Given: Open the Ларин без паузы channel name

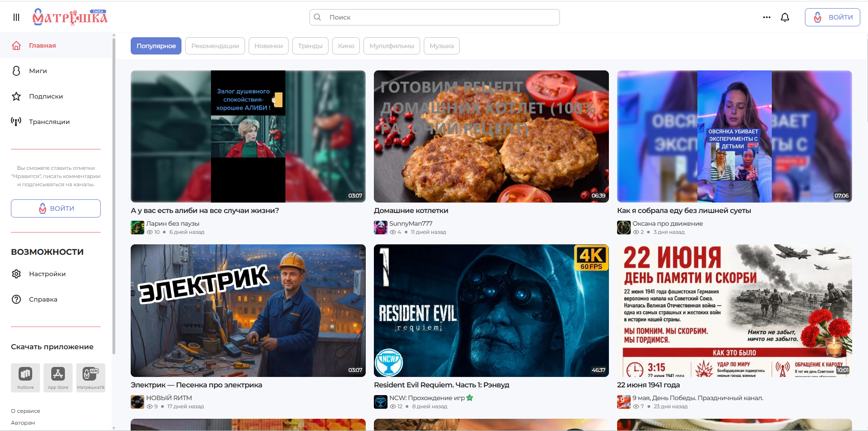Looking at the screenshot, I should (172, 223).
